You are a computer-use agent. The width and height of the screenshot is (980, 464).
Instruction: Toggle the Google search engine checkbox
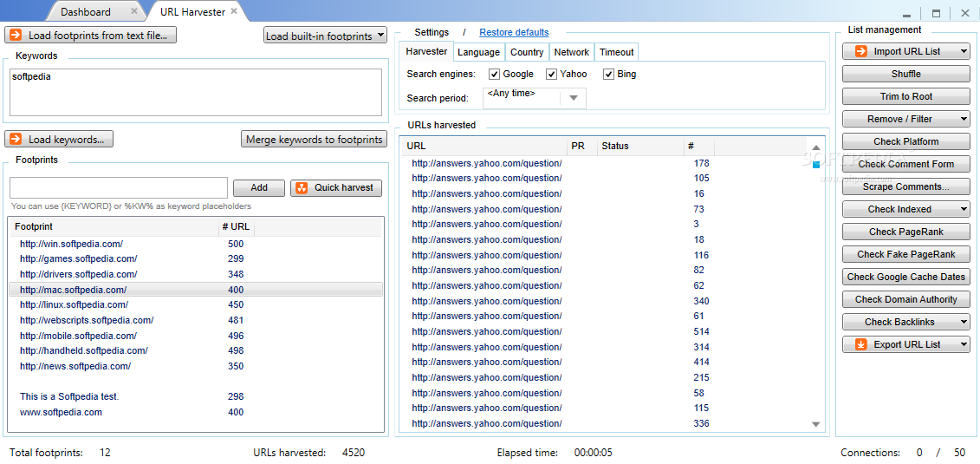coord(495,75)
